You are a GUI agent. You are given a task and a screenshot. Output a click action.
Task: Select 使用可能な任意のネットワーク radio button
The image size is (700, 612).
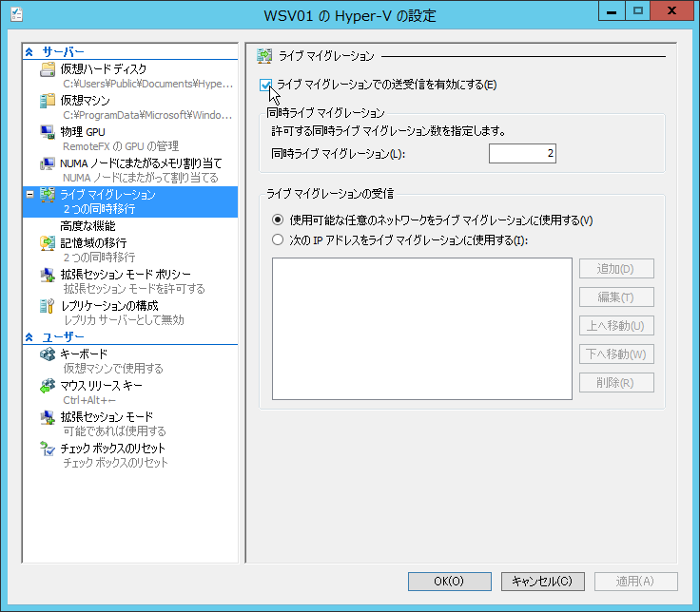coord(278,220)
